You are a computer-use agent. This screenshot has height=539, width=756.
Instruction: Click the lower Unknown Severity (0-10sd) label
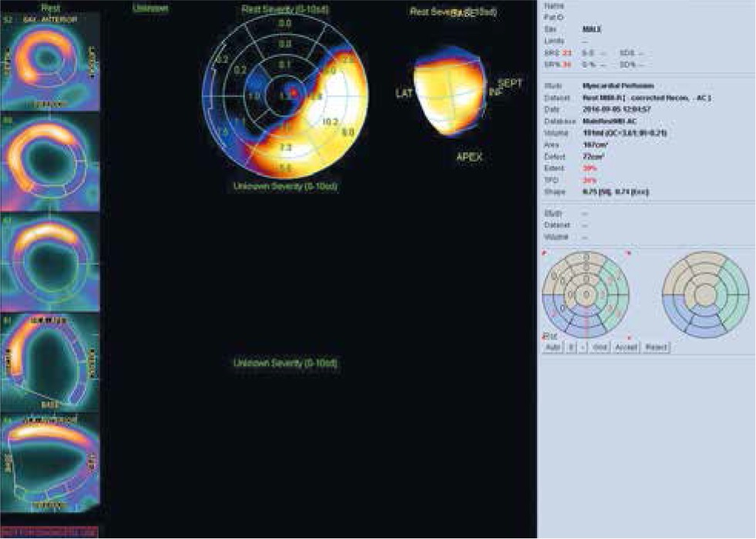coord(284,363)
